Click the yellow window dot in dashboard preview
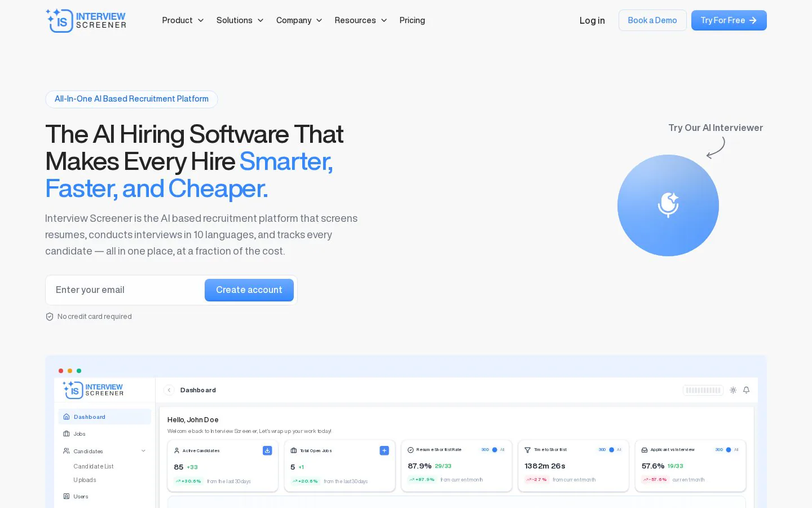 (70, 371)
